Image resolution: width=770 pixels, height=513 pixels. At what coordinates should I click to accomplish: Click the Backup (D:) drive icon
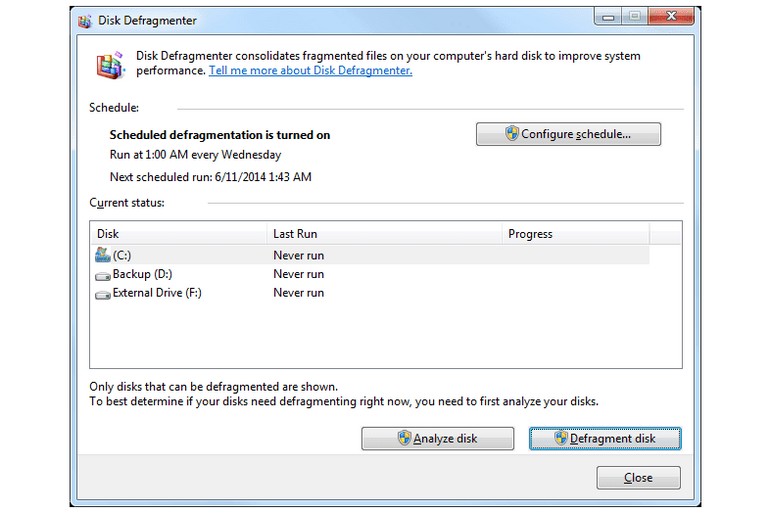point(103,274)
